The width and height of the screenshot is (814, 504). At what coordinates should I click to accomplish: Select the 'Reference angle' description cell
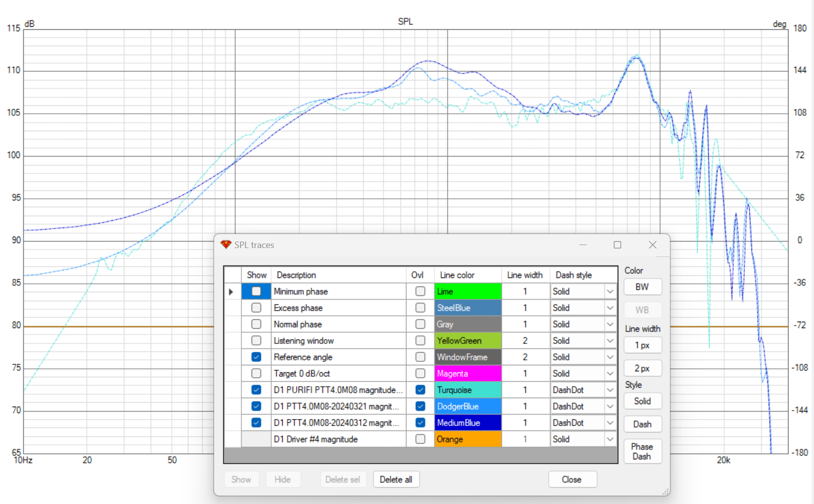point(338,357)
